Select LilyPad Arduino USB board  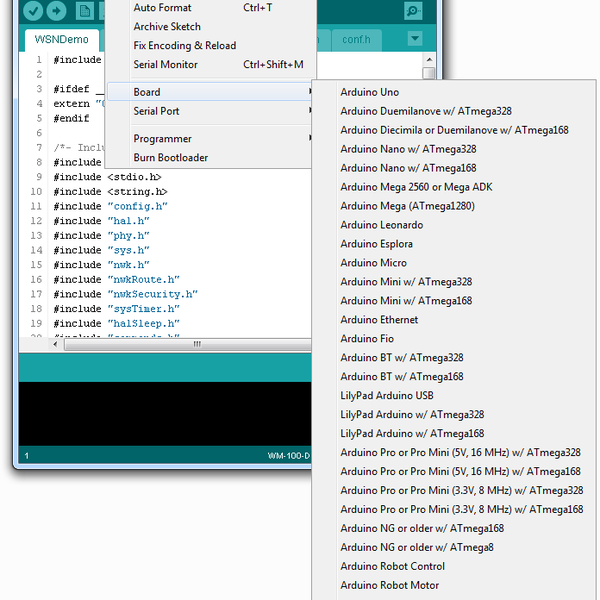[386, 396]
